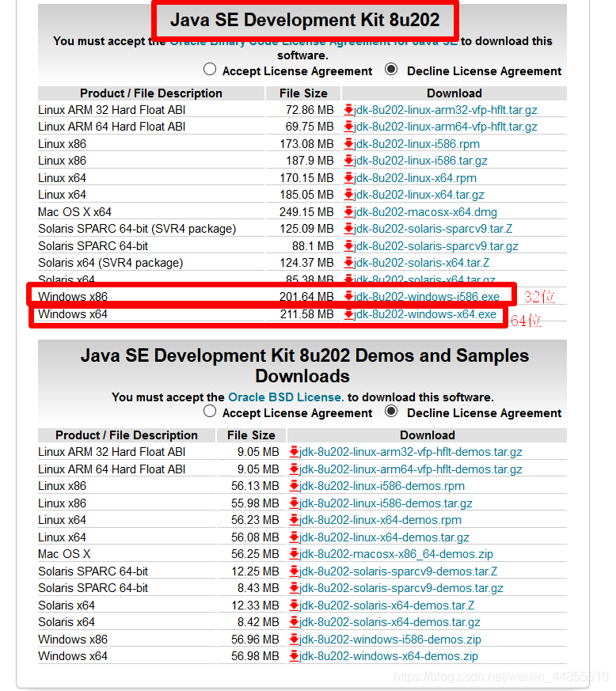
Task: Download jdk-8u202-linux-x64-demos.tar.gz
Action: [x=384, y=537]
